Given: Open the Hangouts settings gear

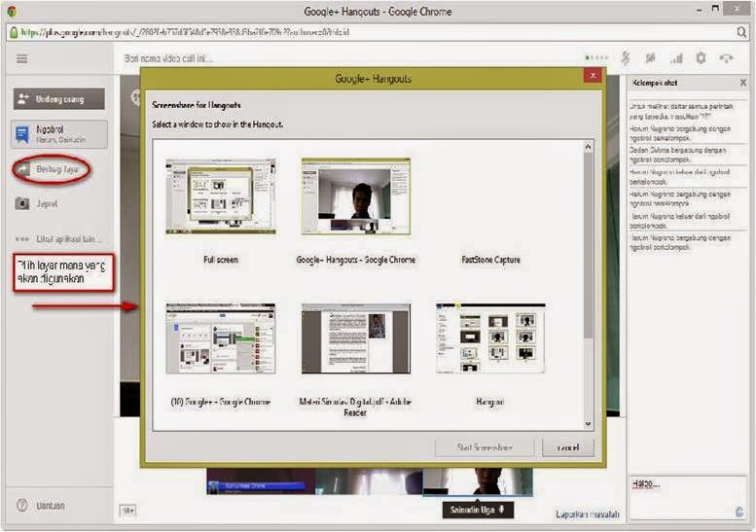Looking at the screenshot, I should click(x=702, y=58).
